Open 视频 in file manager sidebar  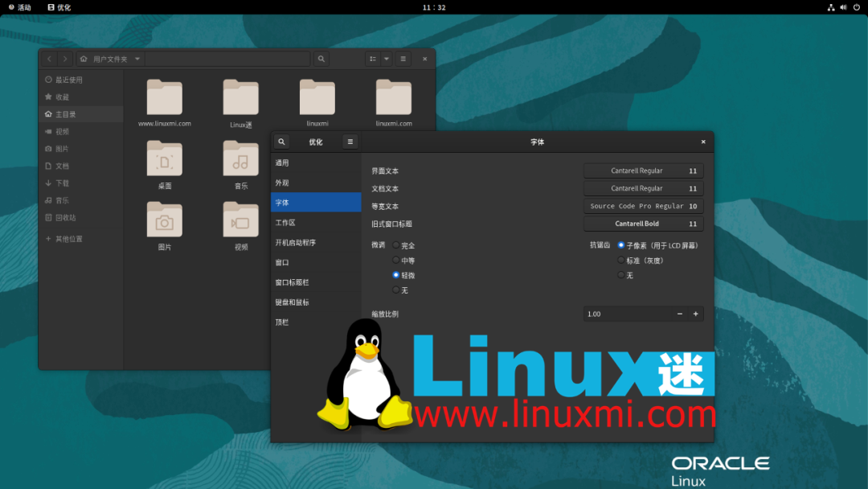[81, 131]
